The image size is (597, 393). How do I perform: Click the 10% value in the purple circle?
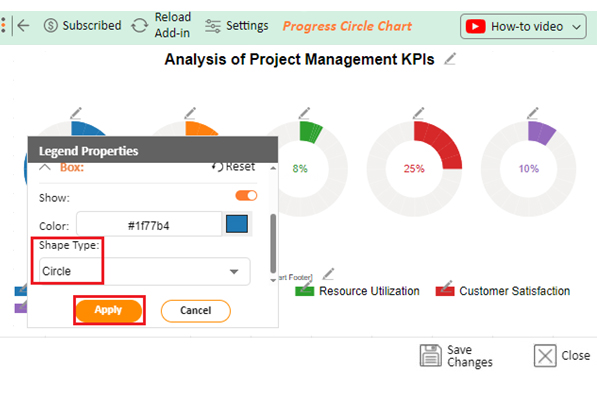click(x=528, y=169)
